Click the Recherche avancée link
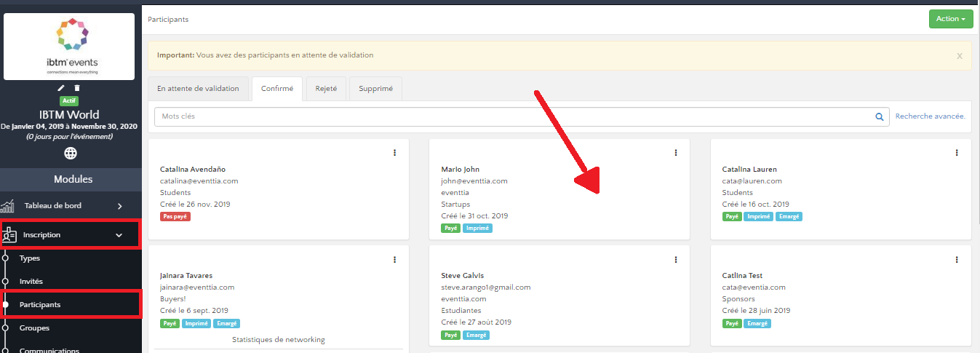The image size is (980, 353). point(930,116)
